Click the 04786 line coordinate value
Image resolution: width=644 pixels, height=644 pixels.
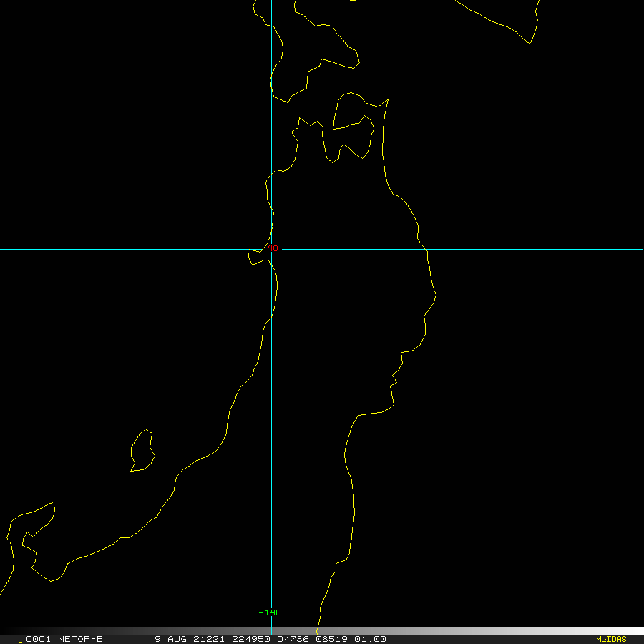coord(293,639)
